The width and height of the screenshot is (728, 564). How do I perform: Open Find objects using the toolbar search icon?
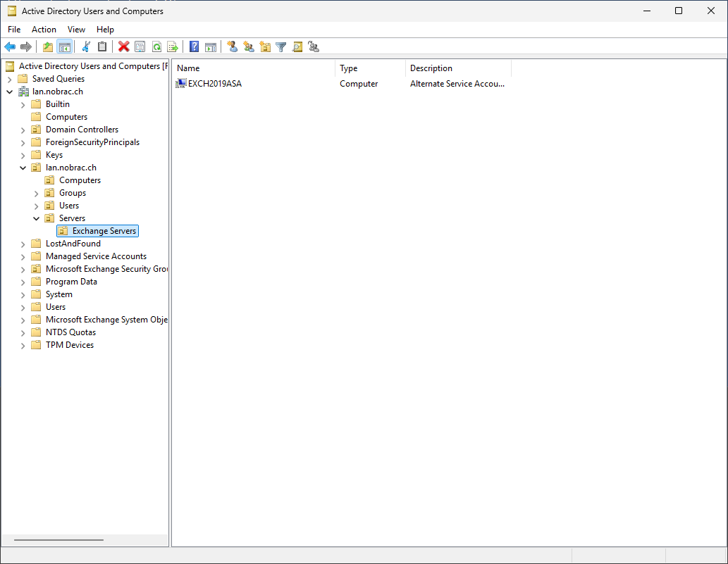point(297,47)
